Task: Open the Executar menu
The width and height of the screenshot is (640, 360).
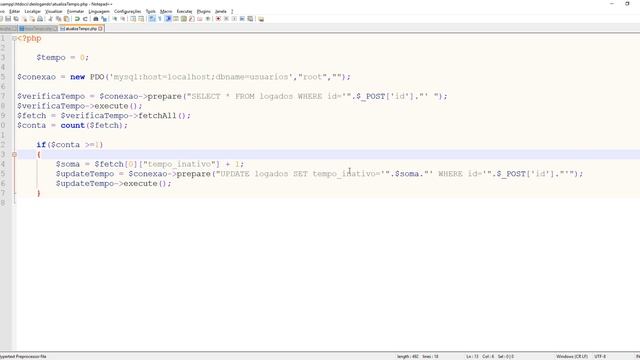Action: pyautogui.click(x=184, y=11)
